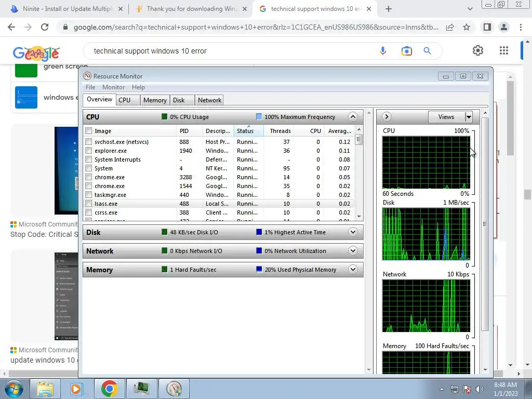Sort processes by Threads column

pos(278,131)
